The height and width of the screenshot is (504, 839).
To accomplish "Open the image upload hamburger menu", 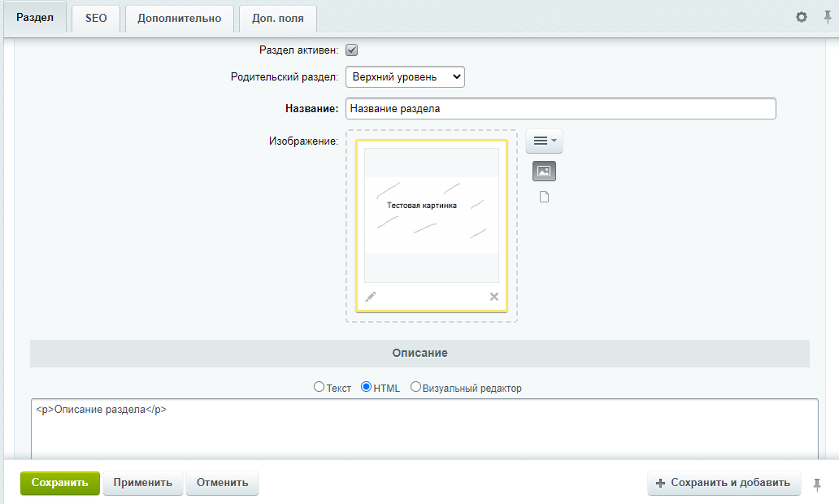I will click(x=544, y=141).
